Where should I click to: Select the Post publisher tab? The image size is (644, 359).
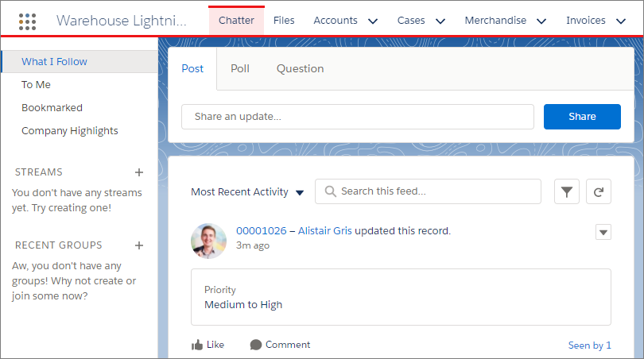[x=192, y=68]
